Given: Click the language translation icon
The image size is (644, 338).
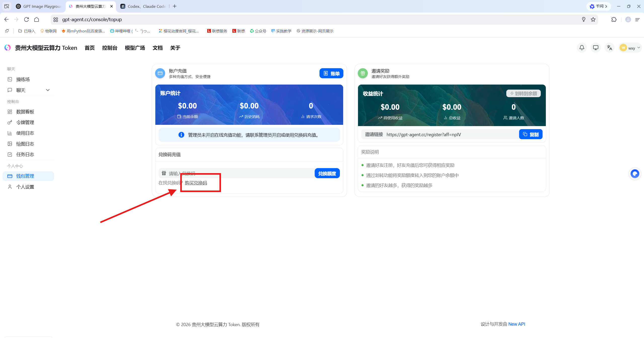Looking at the screenshot, I should (609, 48).
